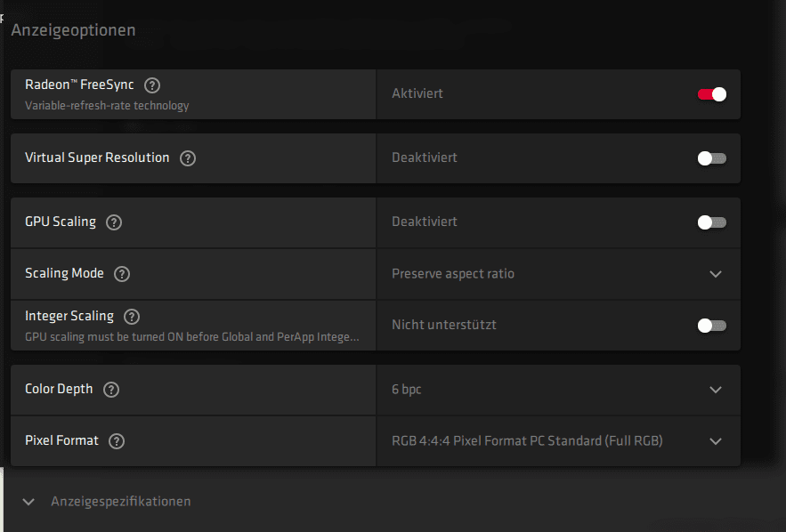Image resolution: width=786 pixels, height=532 pixels.
Task: Show the GPU Scaling help tooltip icon
Action: [x=114, y=222]
